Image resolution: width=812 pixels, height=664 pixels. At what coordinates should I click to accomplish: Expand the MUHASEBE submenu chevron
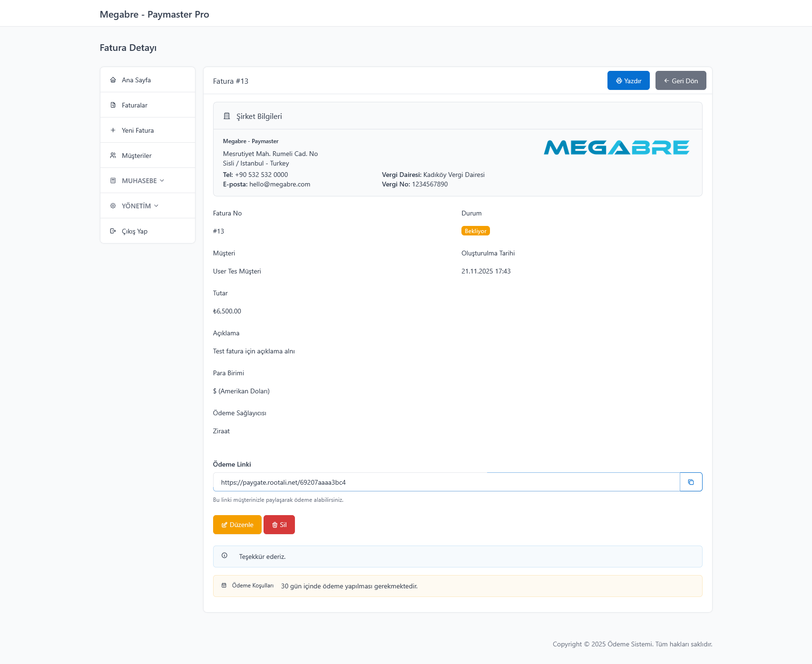[x=162, y=181]
